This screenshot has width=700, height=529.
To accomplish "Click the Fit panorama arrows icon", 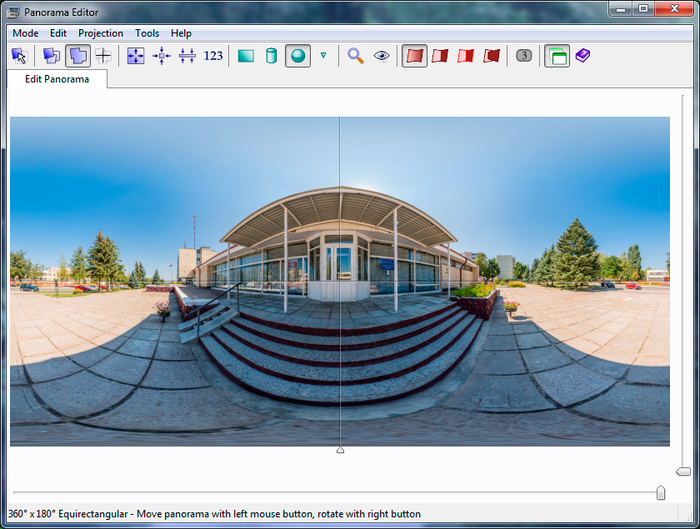I will coord(136,56).
